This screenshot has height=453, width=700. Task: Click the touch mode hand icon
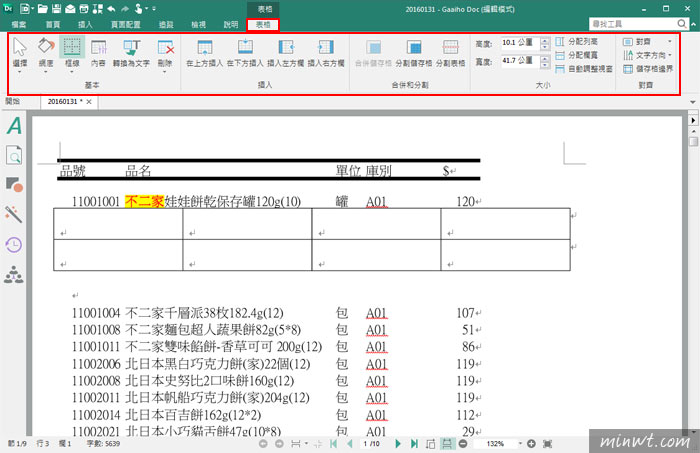tap(139, 8)
